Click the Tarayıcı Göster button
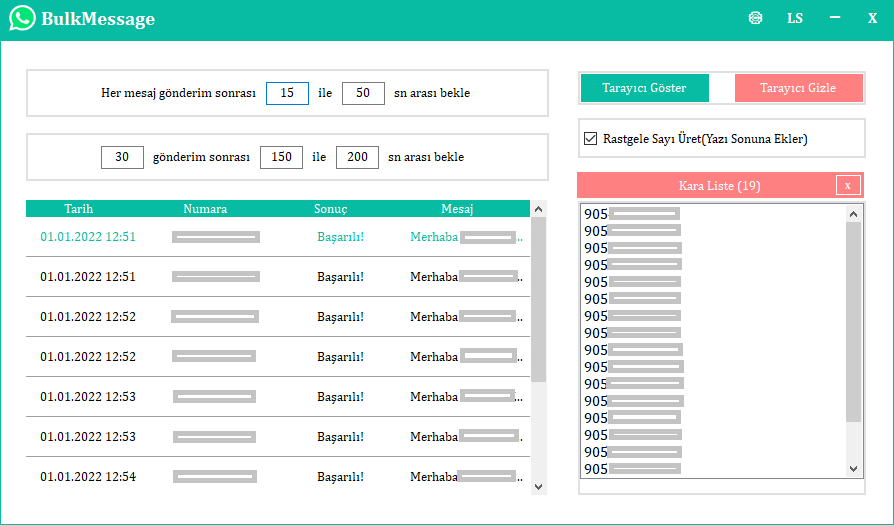Viewport: 894px width, 525px height. (x=644, y=88)
